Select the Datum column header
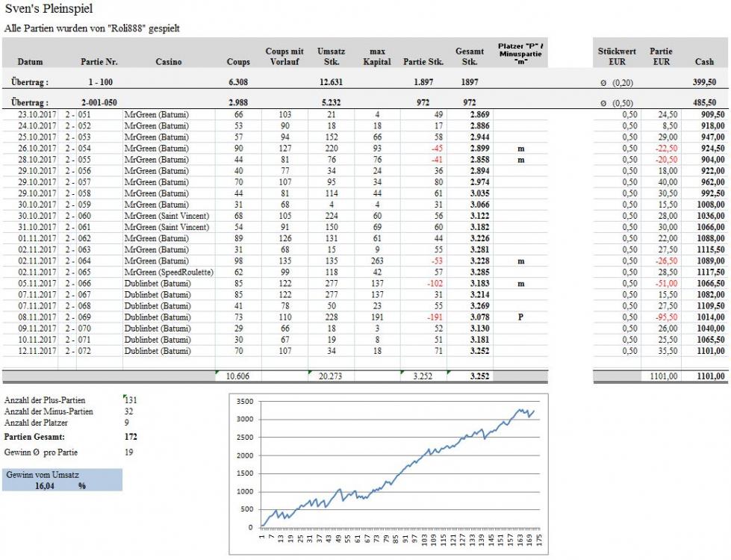Viewport: 731px width, 560px height. click(x=30, y=62)
